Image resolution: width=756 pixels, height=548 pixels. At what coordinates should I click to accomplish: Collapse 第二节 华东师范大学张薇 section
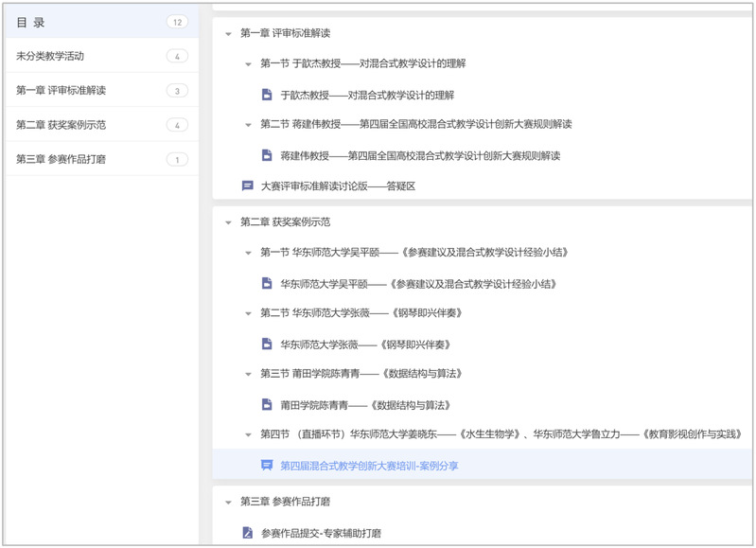pyautogui.click(x=248, y=313)
